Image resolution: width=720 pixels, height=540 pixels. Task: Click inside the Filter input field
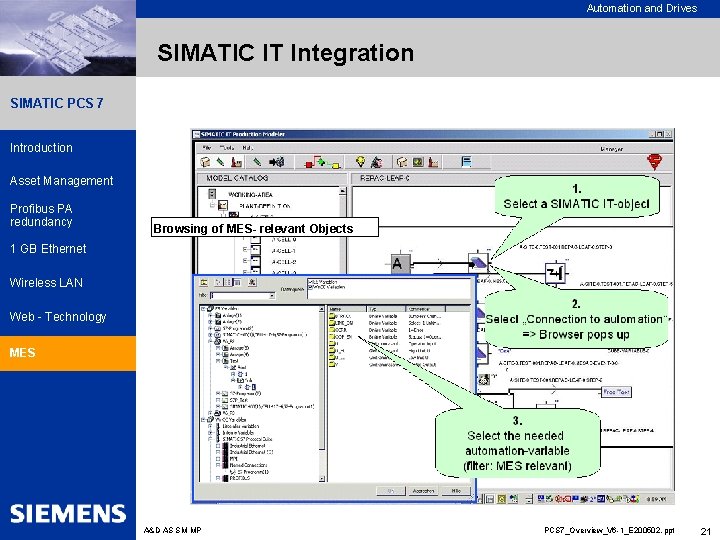coord(239,296)
